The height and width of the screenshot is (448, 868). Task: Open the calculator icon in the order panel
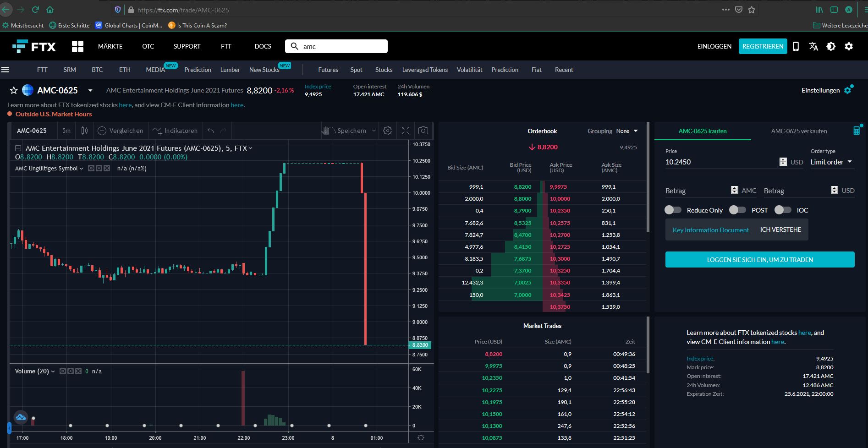[x=856, y=131]
